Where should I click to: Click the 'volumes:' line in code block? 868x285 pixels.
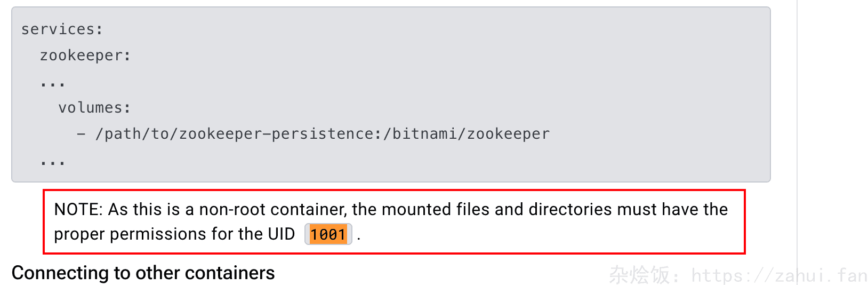(94, 108)
